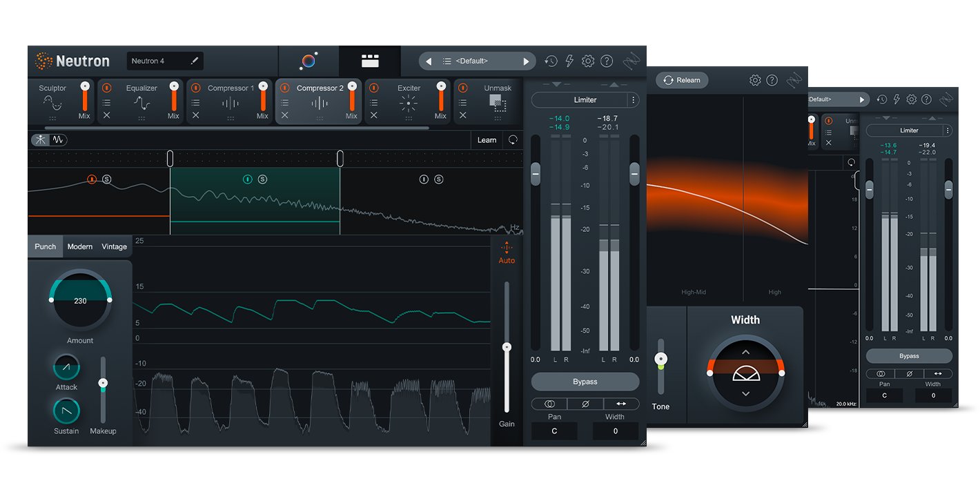Open the undo history clock icon

tap(550, 61)
